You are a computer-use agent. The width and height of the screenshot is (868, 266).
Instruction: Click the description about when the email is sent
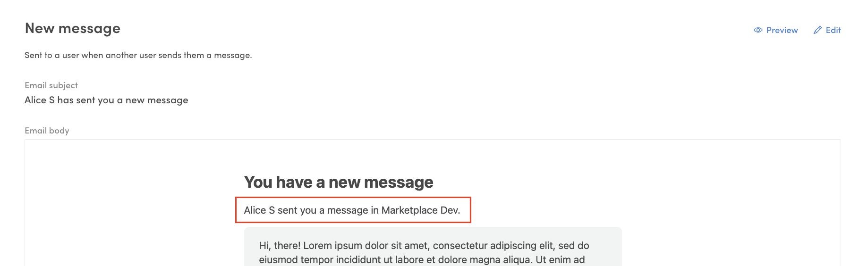tap(138, 55)
